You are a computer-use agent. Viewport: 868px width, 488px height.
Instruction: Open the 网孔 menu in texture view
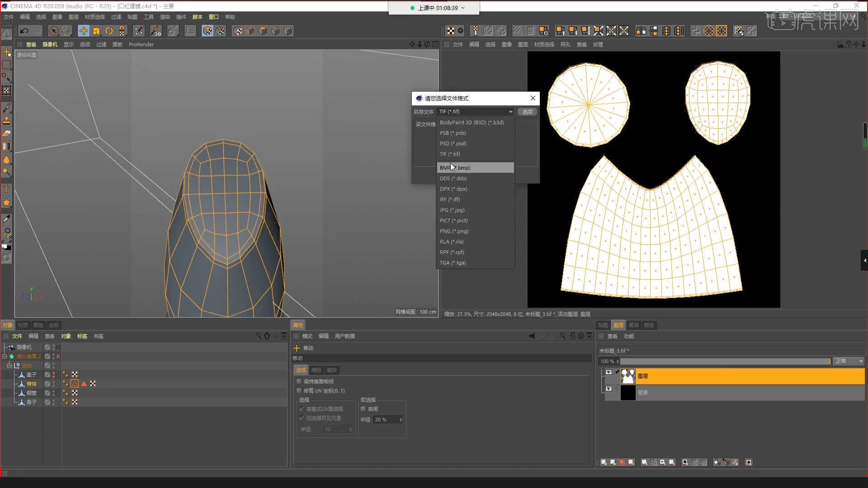coord(566,44)
